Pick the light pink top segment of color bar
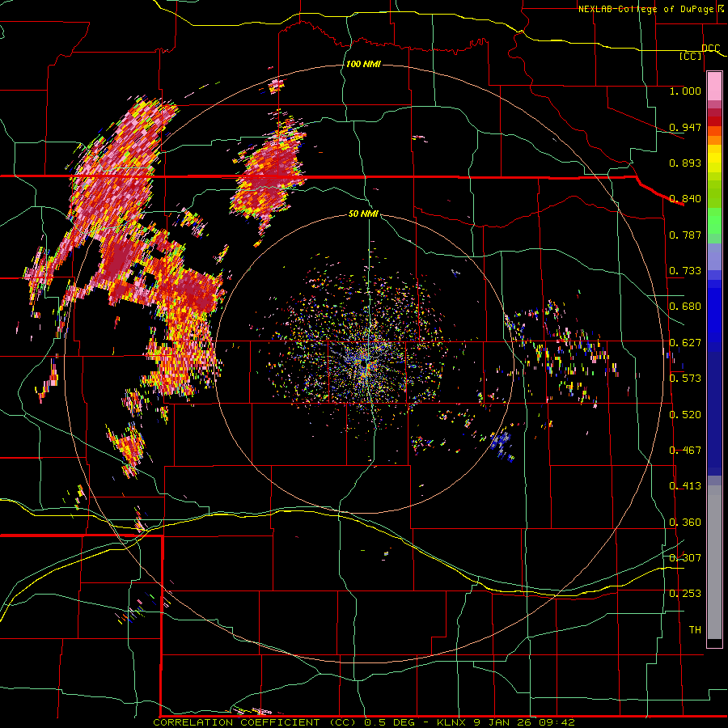Image resolution: width=728 pixels, height=728 pixels. click(x=714, y=86)
